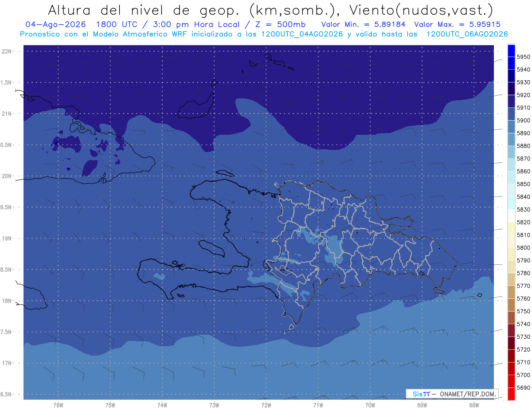Click the '76W' longitude axis label

point(58,405)
